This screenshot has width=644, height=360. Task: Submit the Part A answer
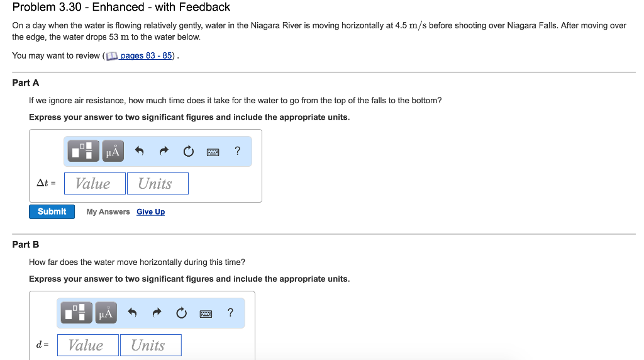coord(52,211)
